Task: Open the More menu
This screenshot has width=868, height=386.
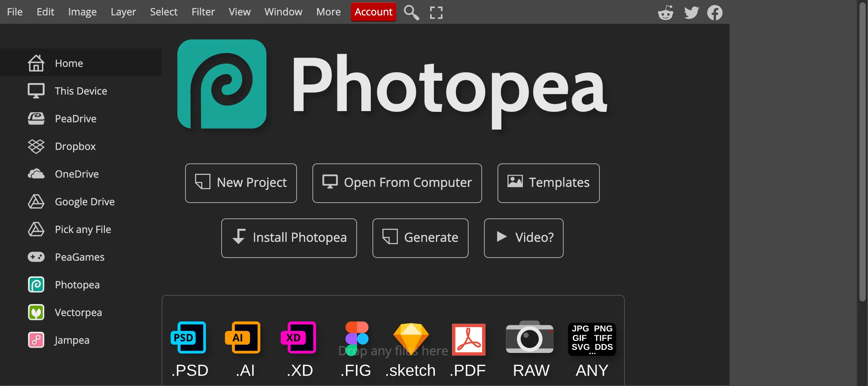Action: point(329,12)
